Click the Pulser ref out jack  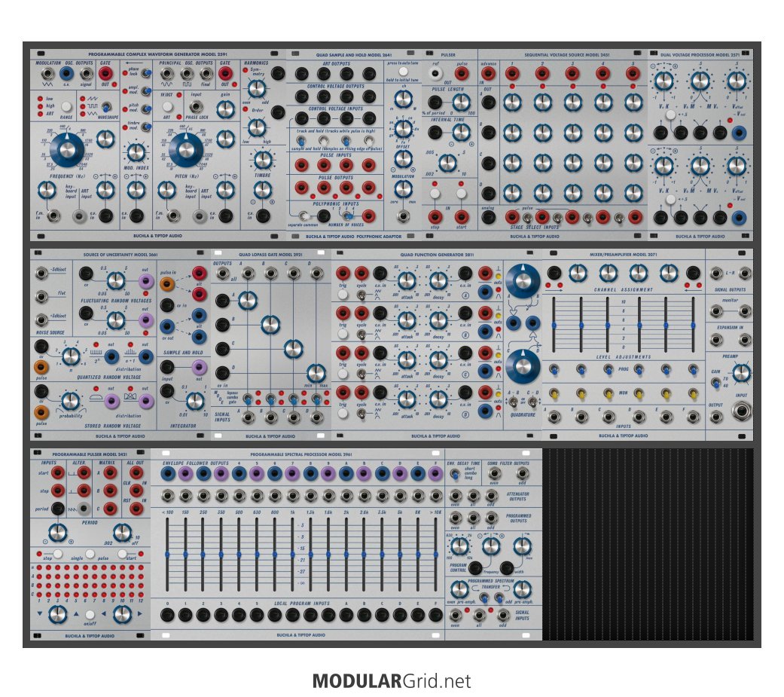coord(435,74)
